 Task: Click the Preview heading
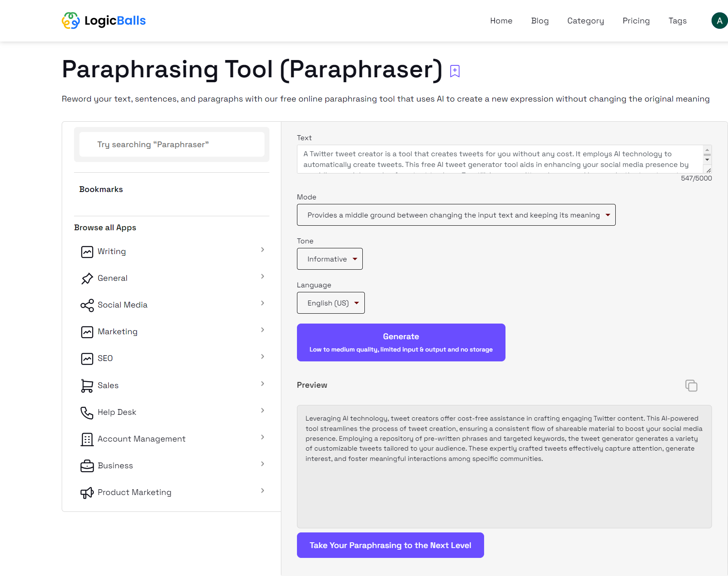[312, 385]
